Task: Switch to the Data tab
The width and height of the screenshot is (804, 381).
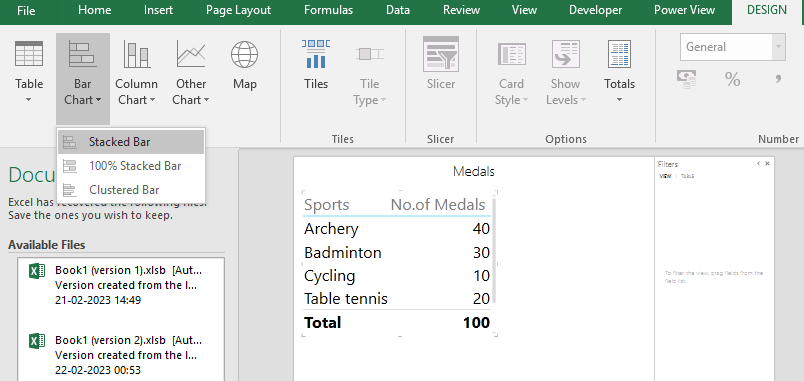Action: click(x=398, y=10)
